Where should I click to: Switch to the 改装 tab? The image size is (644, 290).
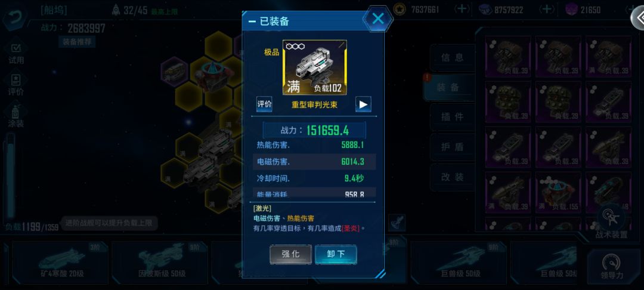[x=452, y=177]
